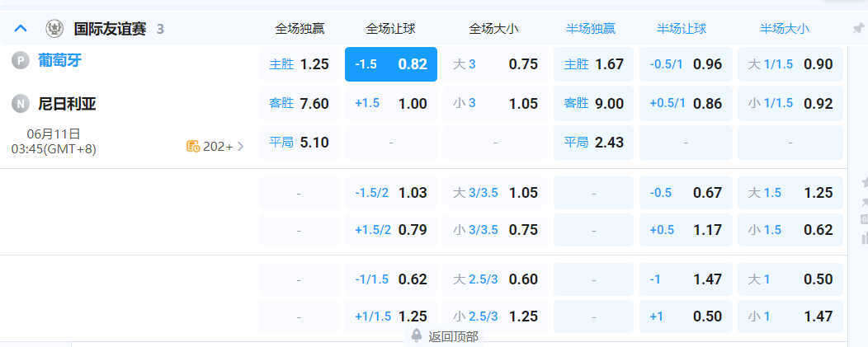
Task: Open the 葡萄牙 team link
Action: (x=59, y=60)
